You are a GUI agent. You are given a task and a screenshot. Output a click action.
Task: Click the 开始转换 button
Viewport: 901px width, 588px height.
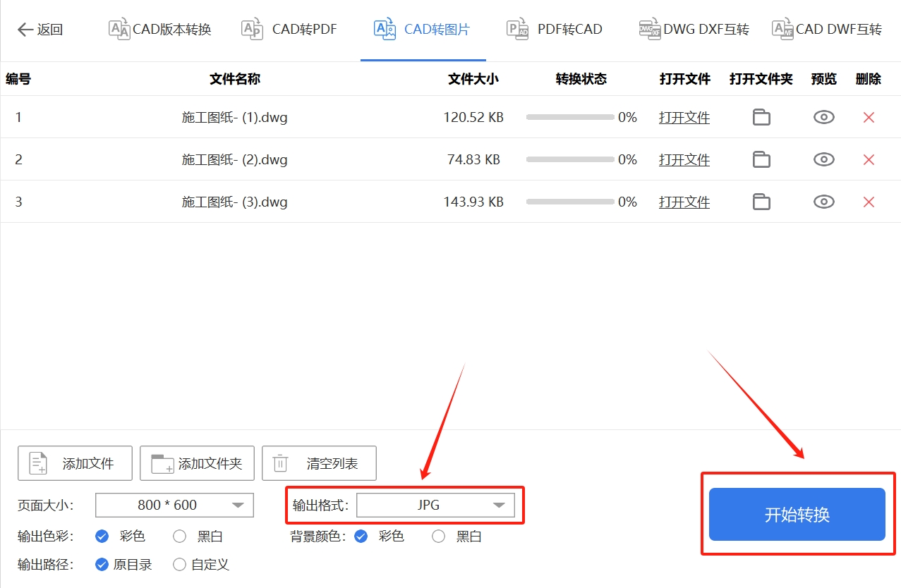[797, 515]
